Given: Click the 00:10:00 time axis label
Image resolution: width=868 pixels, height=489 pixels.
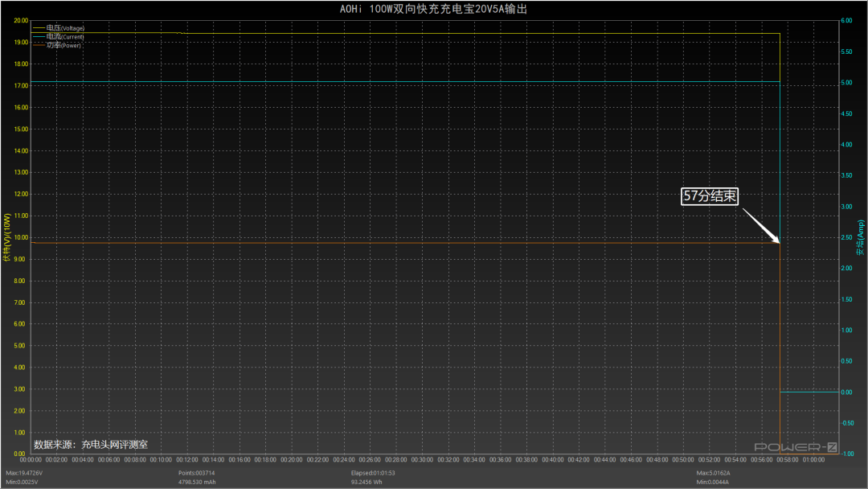Looking at the screenshot, I should tap(161, 460).
